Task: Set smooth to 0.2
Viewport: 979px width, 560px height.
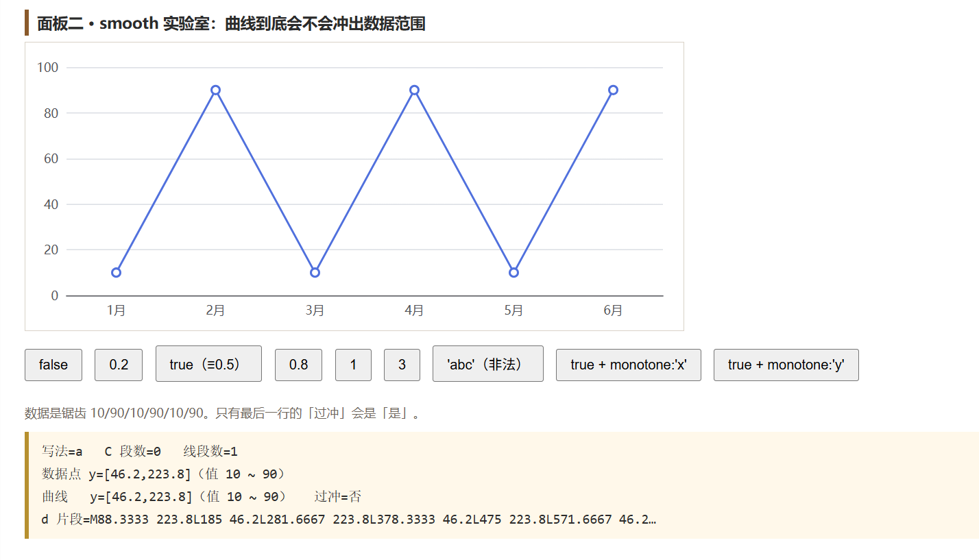Action: 119,365
